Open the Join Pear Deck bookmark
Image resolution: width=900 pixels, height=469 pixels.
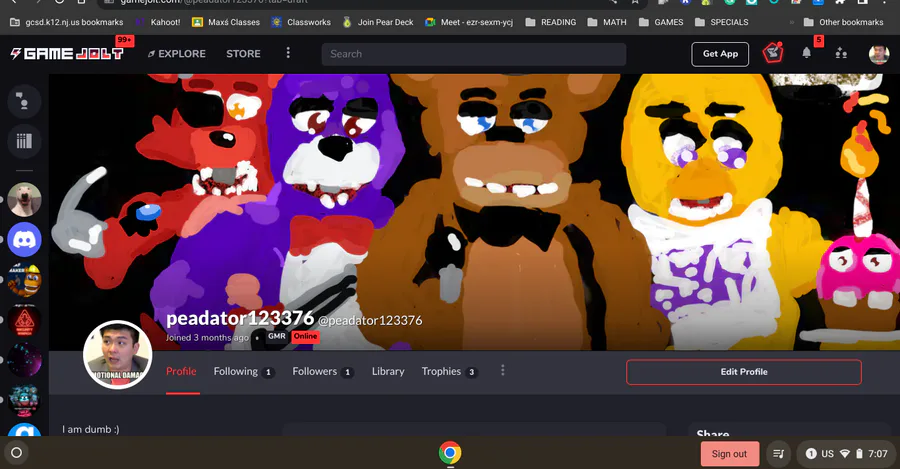pyautogui.click(x=378, y=22)
